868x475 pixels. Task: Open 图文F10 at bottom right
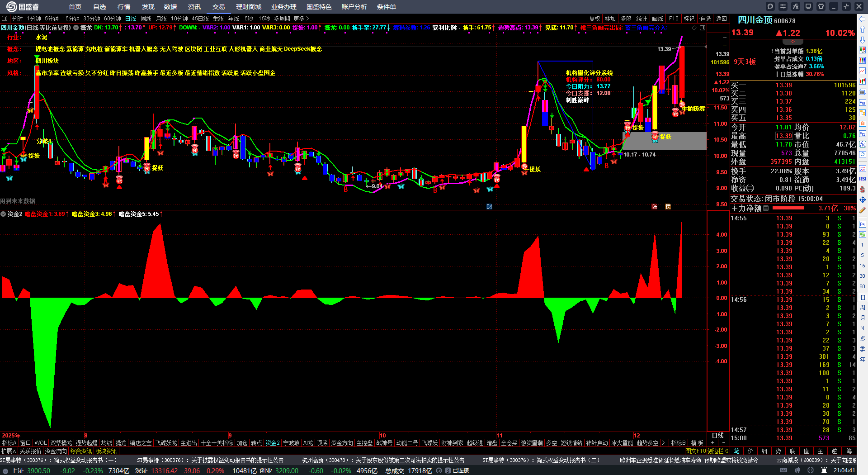pos(695,451)
